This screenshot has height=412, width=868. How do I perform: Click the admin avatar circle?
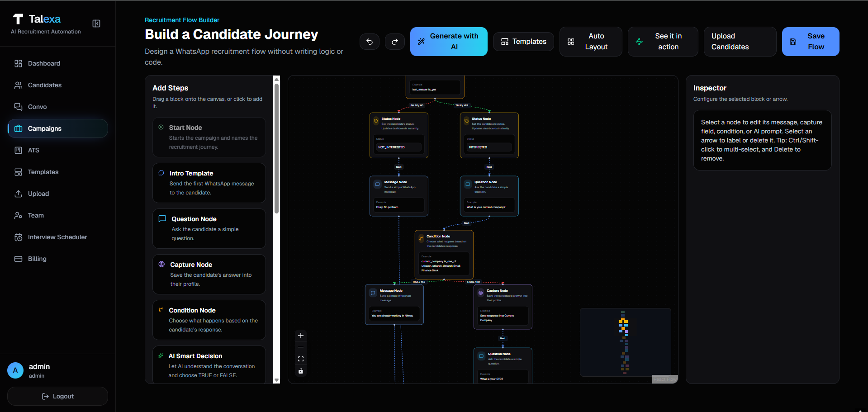coord(15,370)
